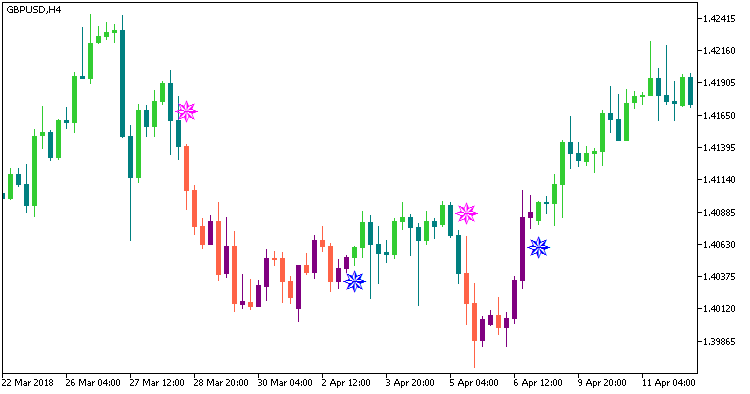Select the magenta star signal near 5 Apr
Image resolution: width=750 pixels, height=394 pixels.
466,213
